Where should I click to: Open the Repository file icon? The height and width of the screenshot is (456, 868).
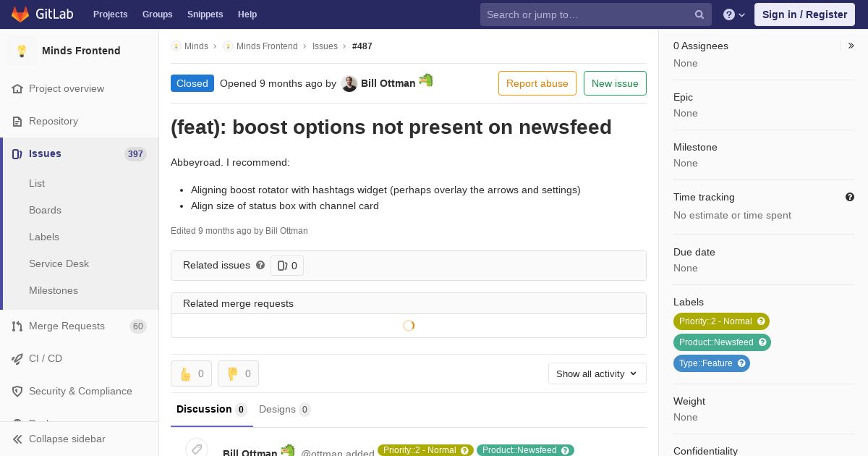[x=17, y=121]
